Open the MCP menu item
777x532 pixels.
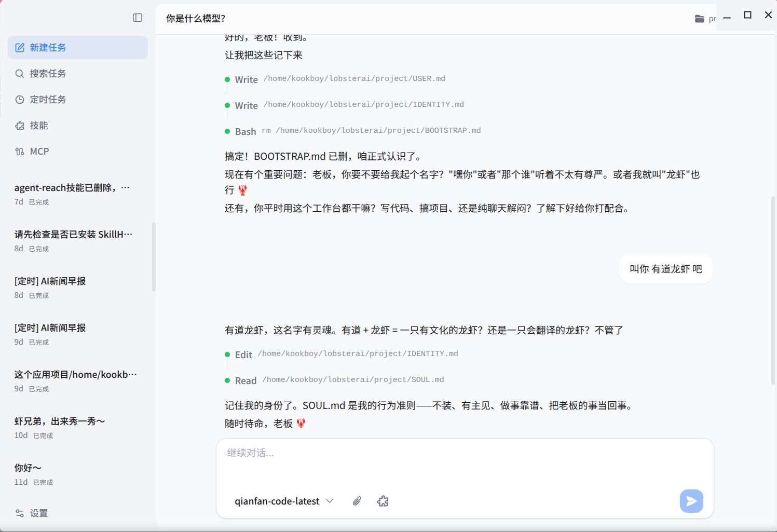pos(78,152)
